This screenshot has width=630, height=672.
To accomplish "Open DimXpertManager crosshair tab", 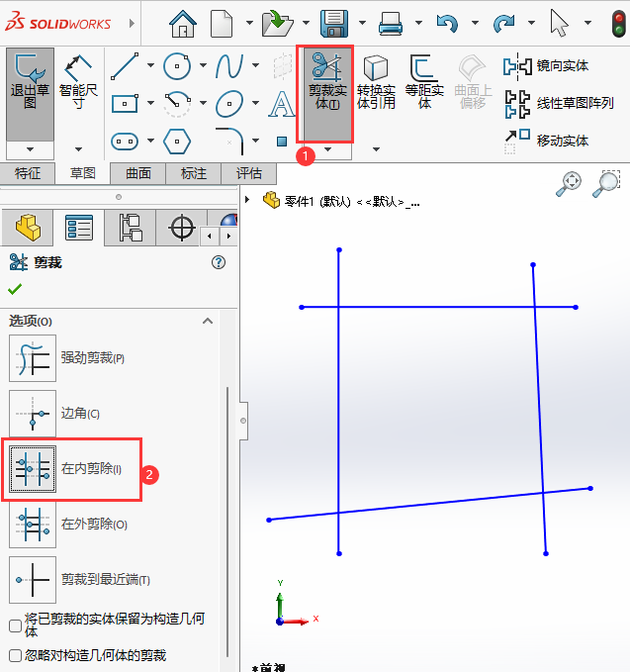I will (182, 228).
